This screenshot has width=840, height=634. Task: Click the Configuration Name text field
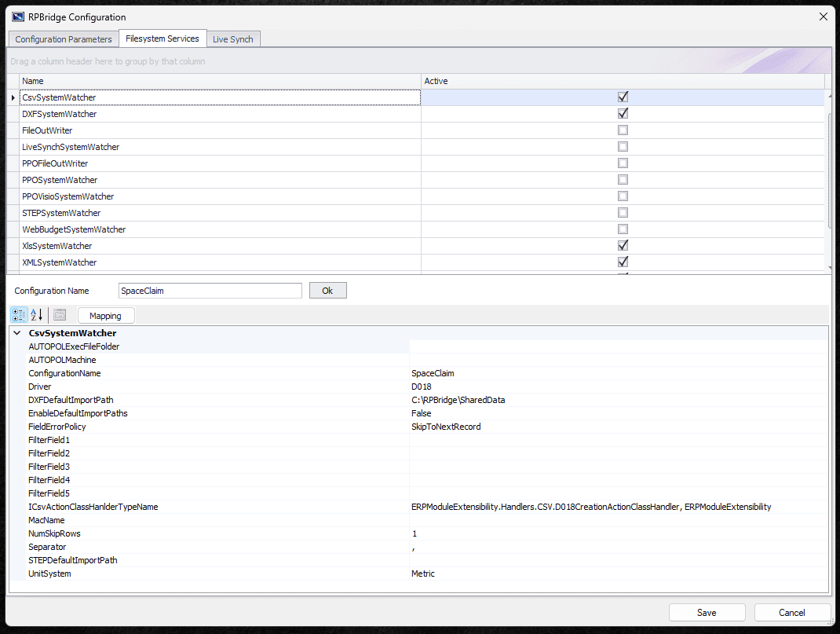click(x=210, y=291)
